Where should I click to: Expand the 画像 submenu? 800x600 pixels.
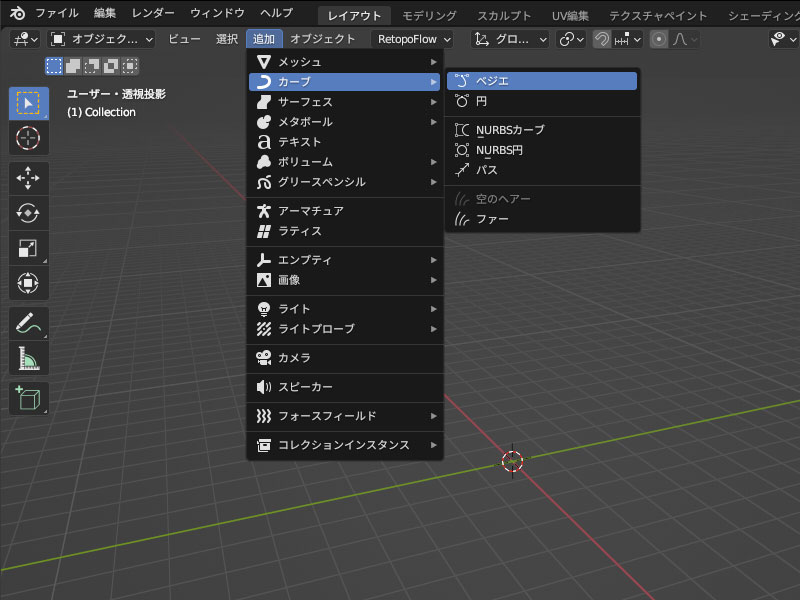click(x=344, y=280)
